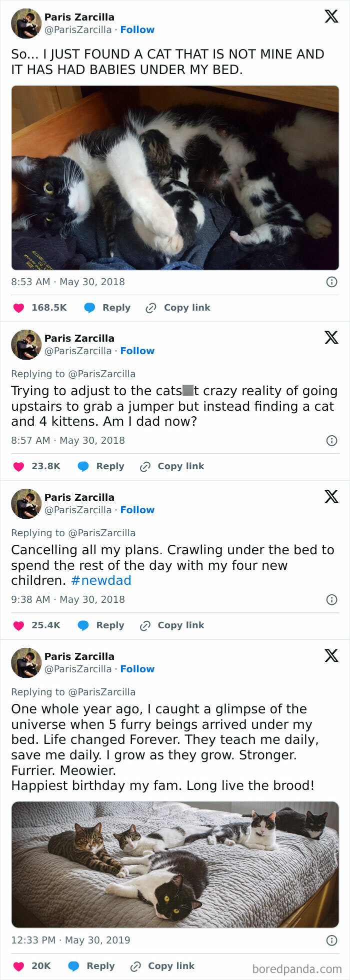
Task: Open the photo of the cat with kittens
Action: [175, 178]
